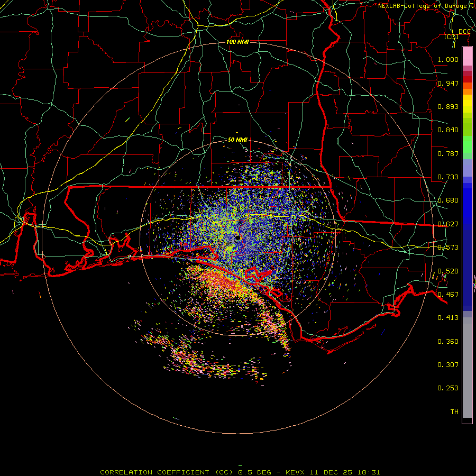
Task: Click the black radar site dot at center
Action: pyautogui.click(x=237, y=238)
